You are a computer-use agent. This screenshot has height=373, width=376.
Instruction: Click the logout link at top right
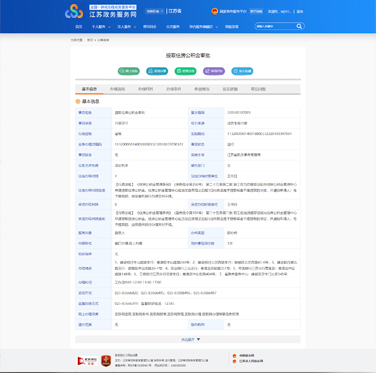(300, 11)
